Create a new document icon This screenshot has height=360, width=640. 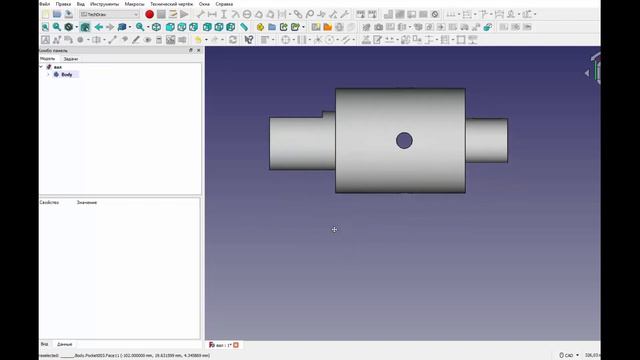[45, 14]
